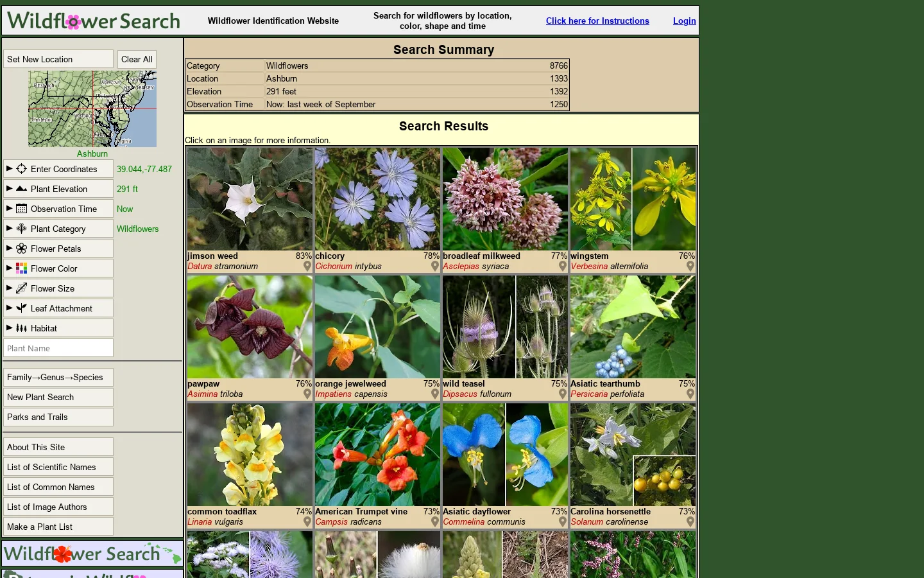
Task: Click the Clear All button
Action: (x=137, y=59)
